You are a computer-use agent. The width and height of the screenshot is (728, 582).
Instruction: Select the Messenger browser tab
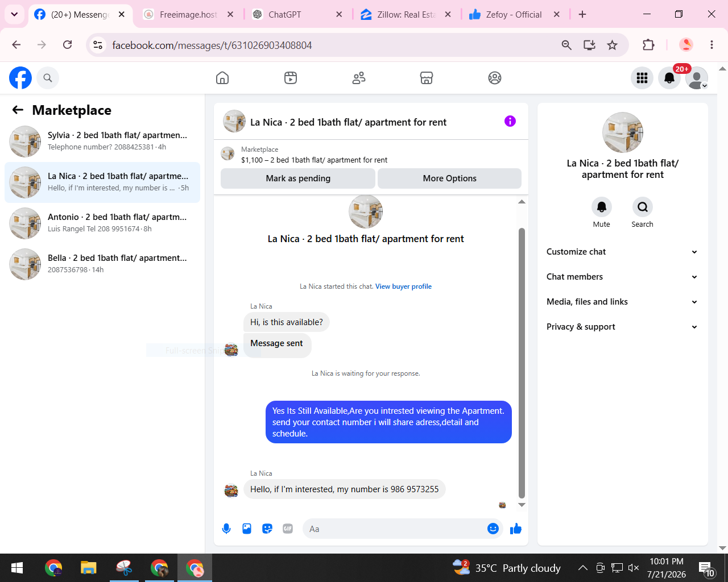pyautogui.click(x=80, y=15)
